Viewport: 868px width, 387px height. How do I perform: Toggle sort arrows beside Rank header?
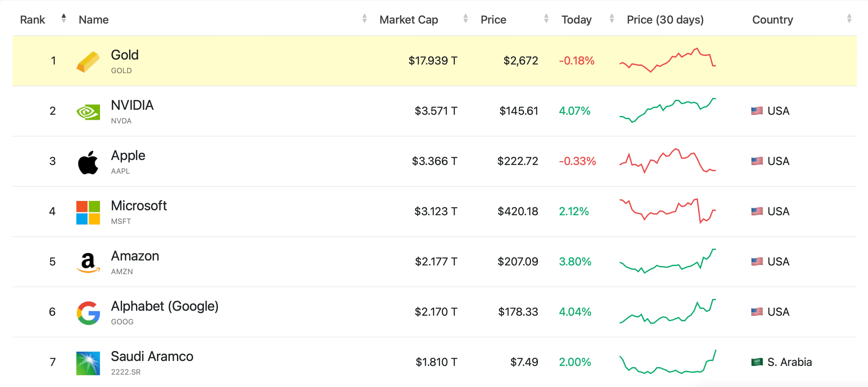64,19
